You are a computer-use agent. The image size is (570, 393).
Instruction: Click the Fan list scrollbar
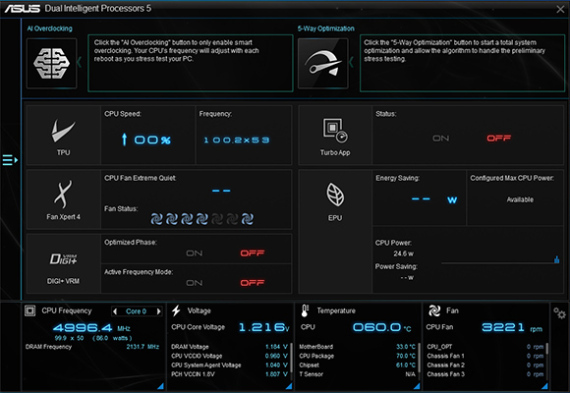(x=546, y=349)
